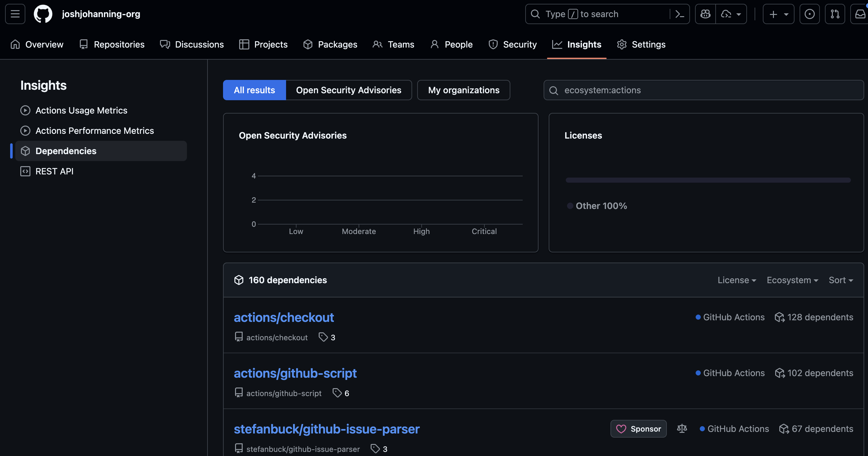Image resolution: width=868 pixels, height=456 pixels.
Task: Open the actions/github-script dependency link
Action: 295,373
